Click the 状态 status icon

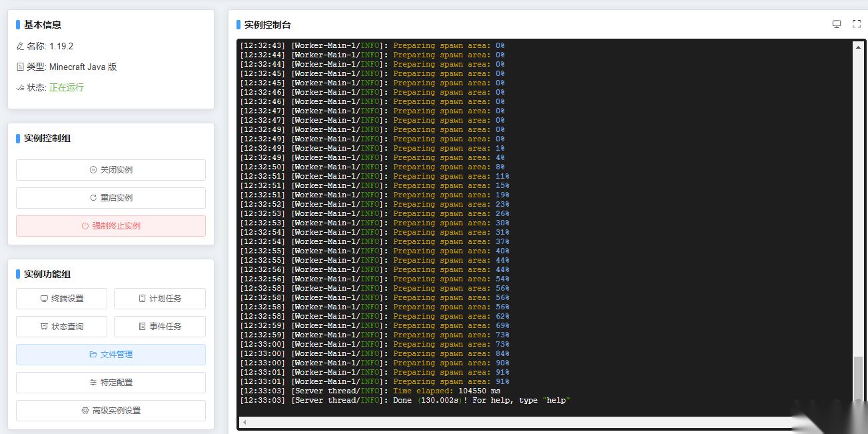(20, 87)
